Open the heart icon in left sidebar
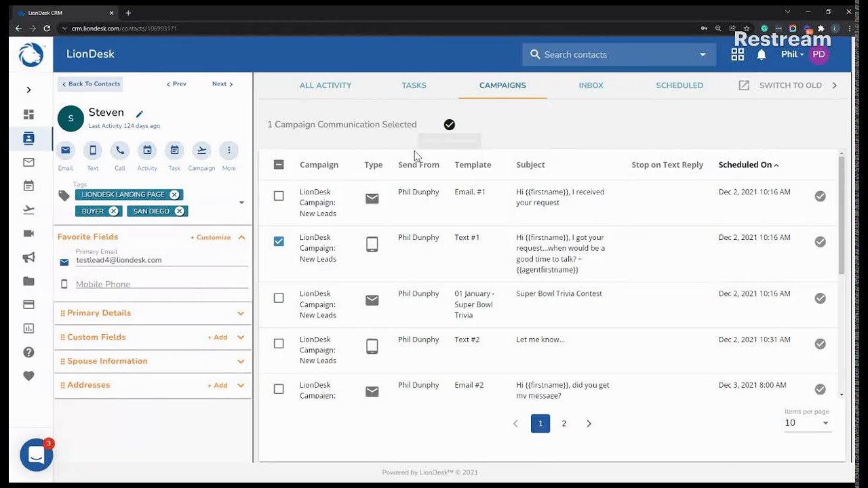868x488 pixels. point(28,376)
